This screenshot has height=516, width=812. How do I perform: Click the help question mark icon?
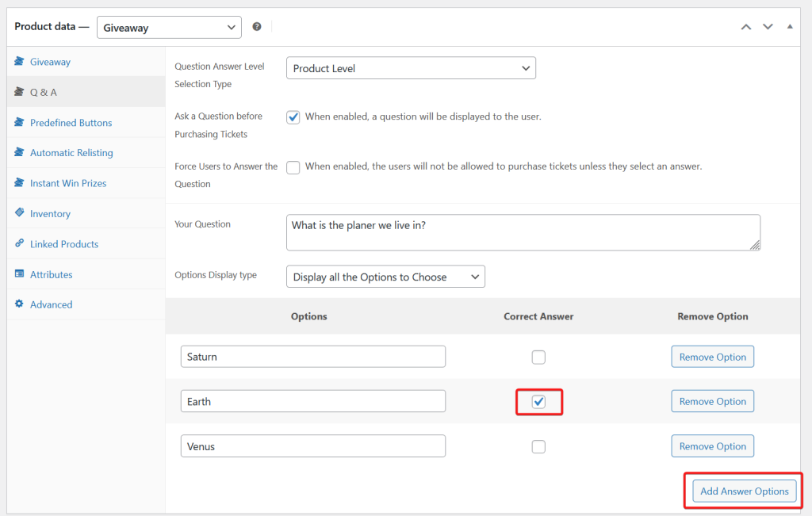pos(257,27)
